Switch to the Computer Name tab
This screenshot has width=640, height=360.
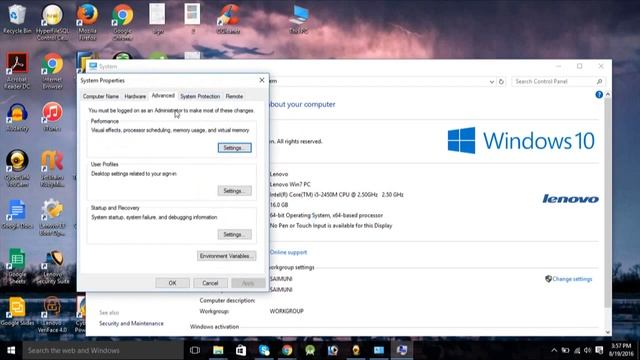point(101,96)
